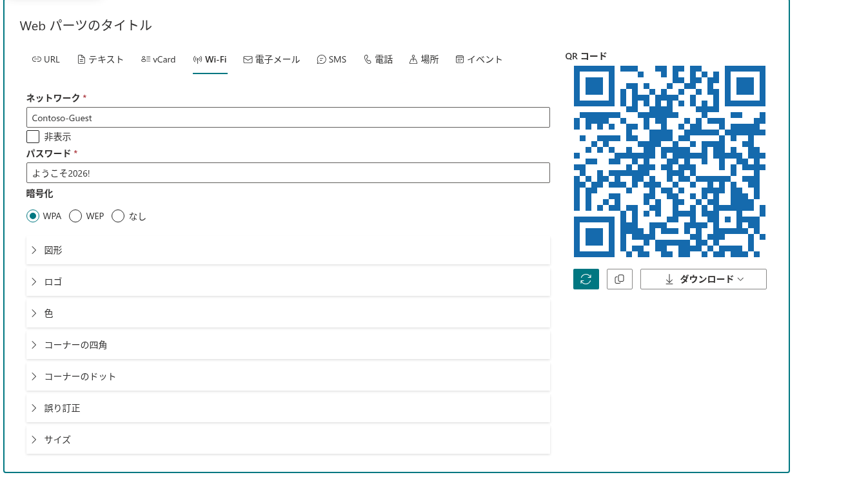
Task: Expand the 図形 section
Action: pyautogui.click(x=288, y=250)
